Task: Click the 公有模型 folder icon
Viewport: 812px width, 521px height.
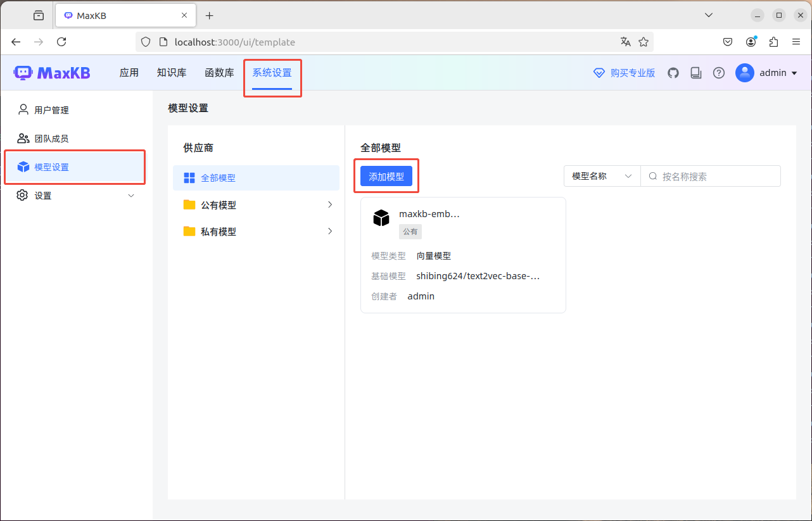Action: pos(189,204)
